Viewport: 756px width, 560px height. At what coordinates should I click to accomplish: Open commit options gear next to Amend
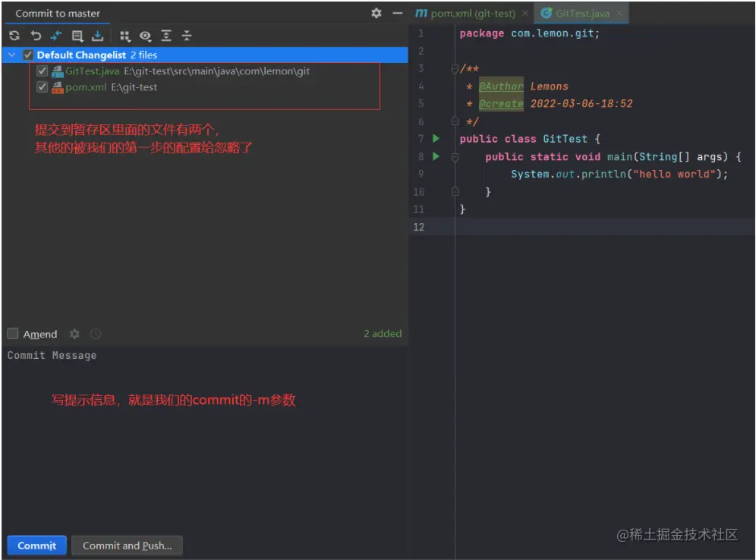tap(74, 333)
